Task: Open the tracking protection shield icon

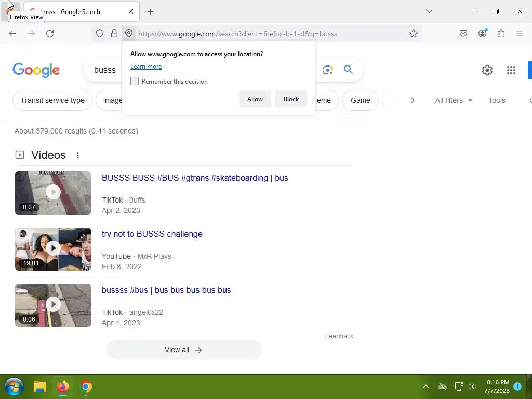Action: click(x=99, y=33)
